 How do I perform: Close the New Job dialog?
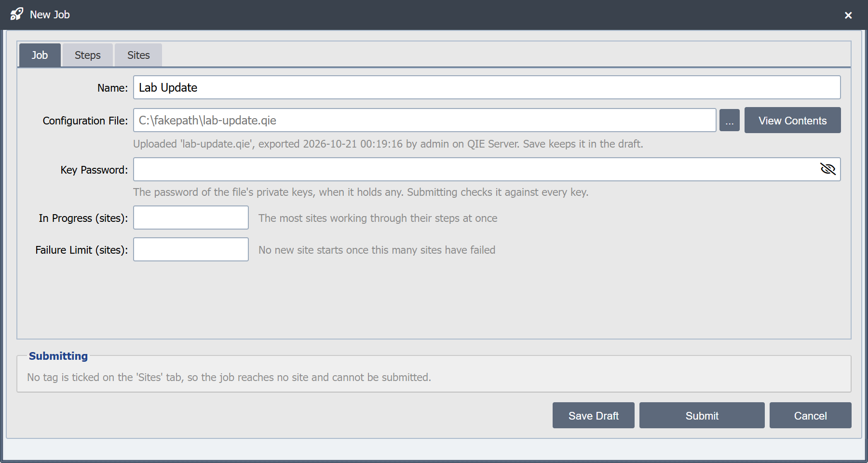(x=848, y=15)
